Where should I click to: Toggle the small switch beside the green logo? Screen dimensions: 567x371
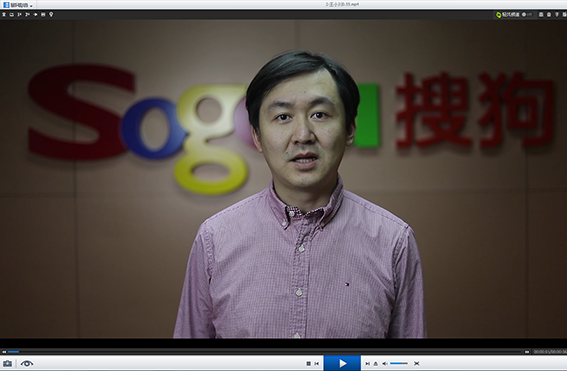pos(527,14)
